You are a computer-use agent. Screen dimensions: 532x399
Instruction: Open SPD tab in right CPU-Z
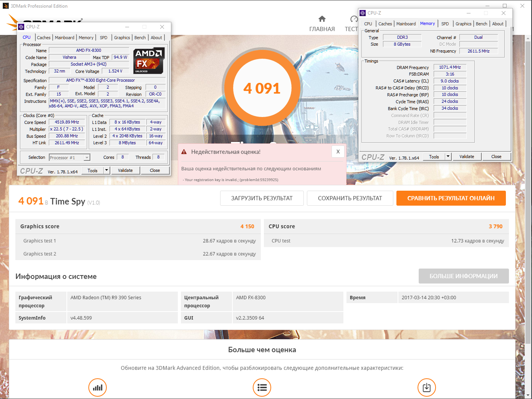[445, 24]
